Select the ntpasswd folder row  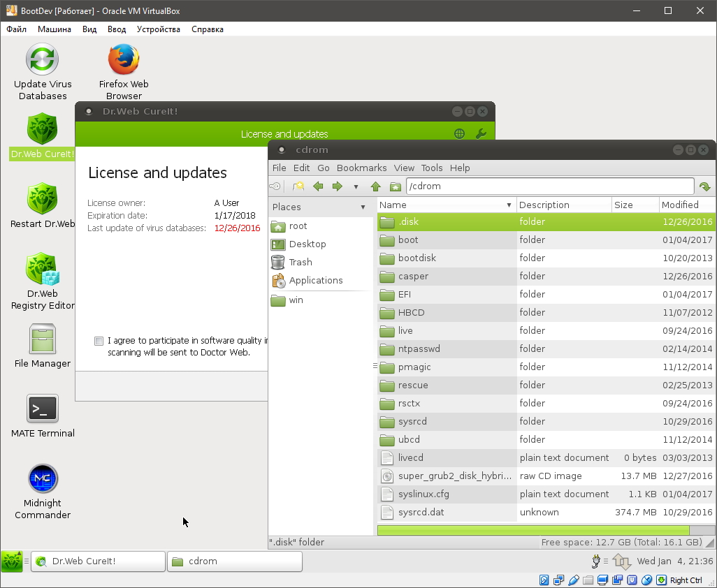click(x=546, y=349)
